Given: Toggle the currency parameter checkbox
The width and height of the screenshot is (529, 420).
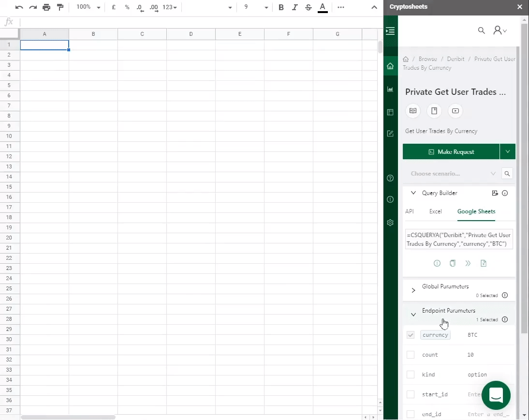Looking at the screenshot, I should coord(410,335).
